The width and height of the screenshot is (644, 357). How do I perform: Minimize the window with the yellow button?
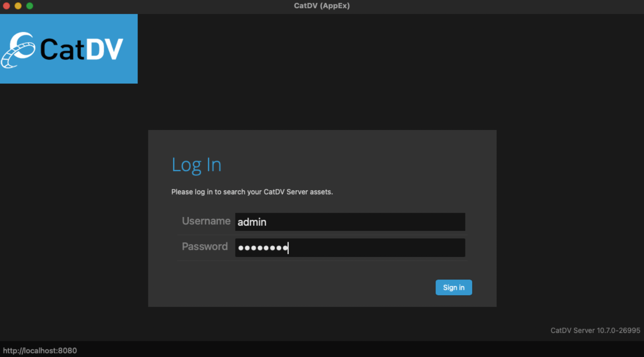pos(18,6)
